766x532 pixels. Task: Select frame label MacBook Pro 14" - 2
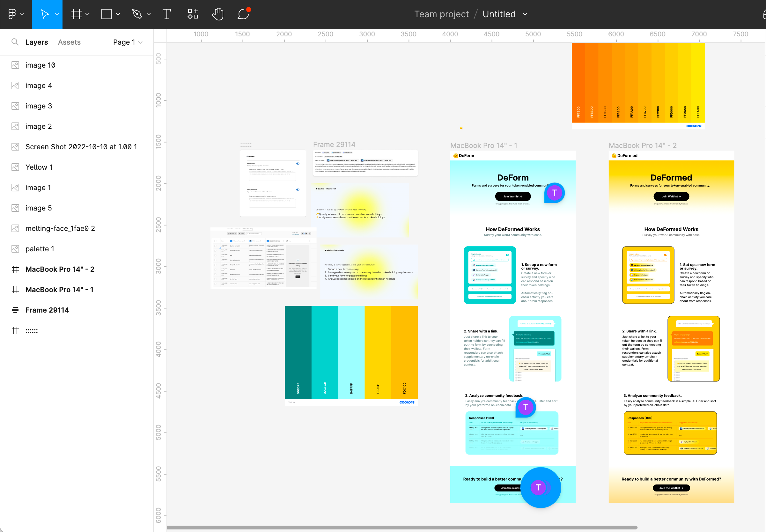pyautogui.click(x=642, y=145)
